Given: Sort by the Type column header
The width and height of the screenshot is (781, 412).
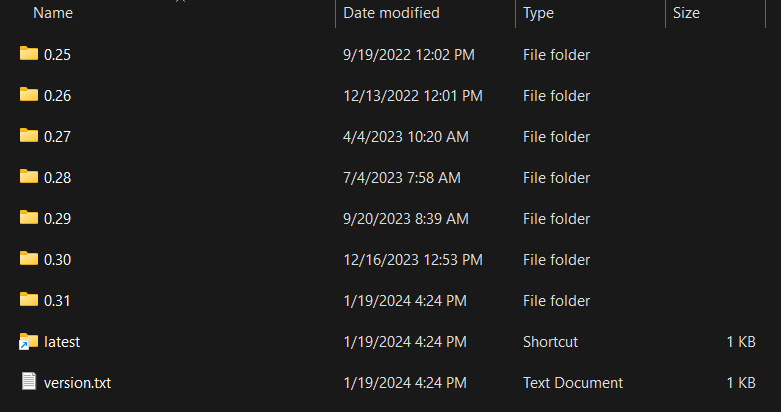Looking at the screenshot, I should point(538,13).
